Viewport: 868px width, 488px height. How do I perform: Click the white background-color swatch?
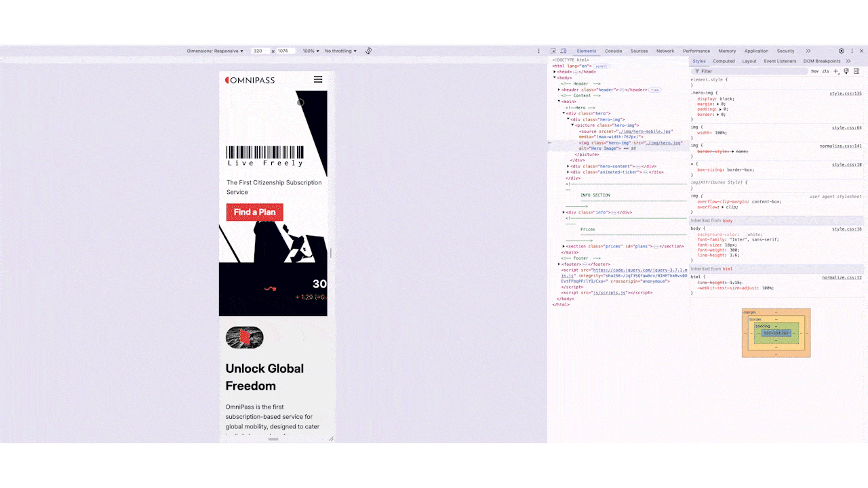(745, 235)
